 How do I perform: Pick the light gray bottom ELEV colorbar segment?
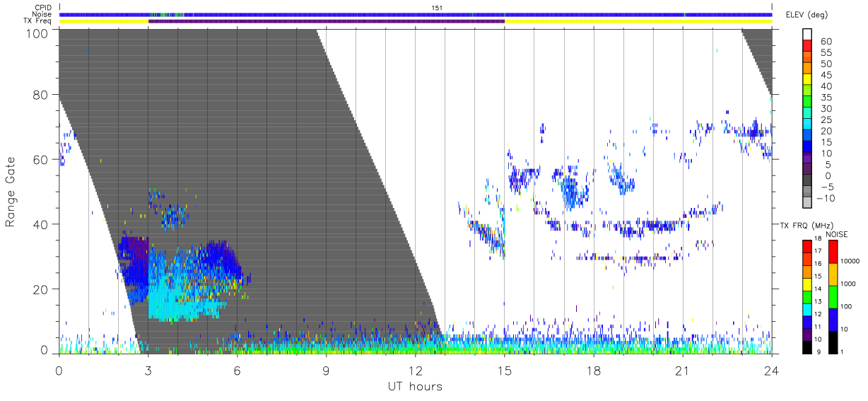pos(809,203)
